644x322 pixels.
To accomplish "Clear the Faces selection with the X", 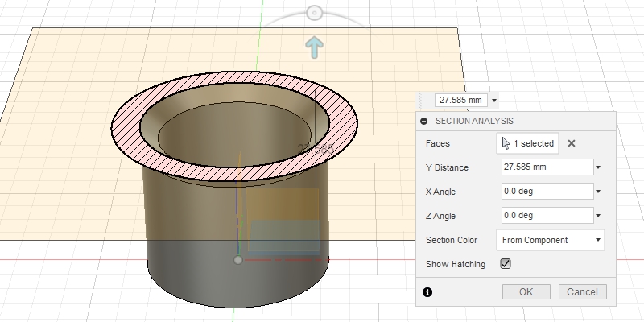I will tap(572, 143).
